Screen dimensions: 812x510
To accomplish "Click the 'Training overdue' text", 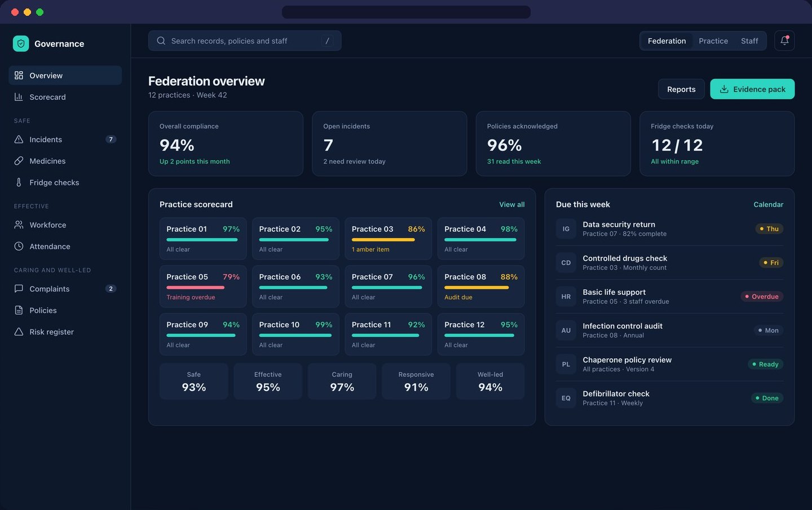I will pyautogui.click(x=191, y=297).
